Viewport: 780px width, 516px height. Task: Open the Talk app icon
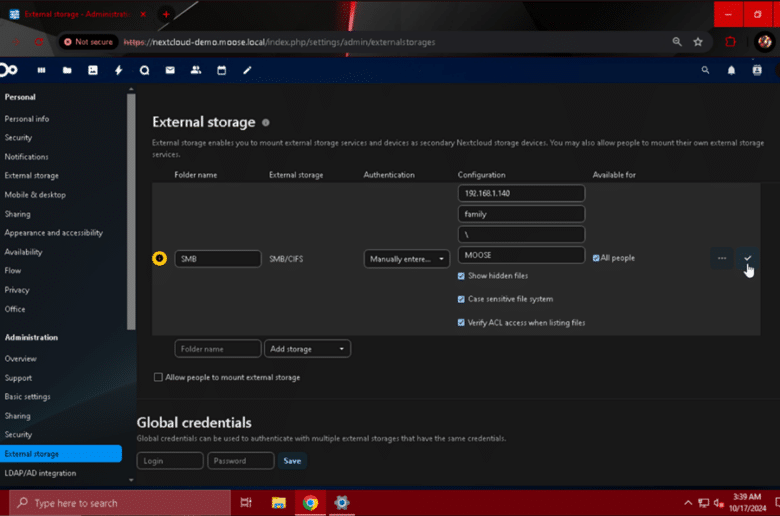pyautogui.click(x=144, y=70)
